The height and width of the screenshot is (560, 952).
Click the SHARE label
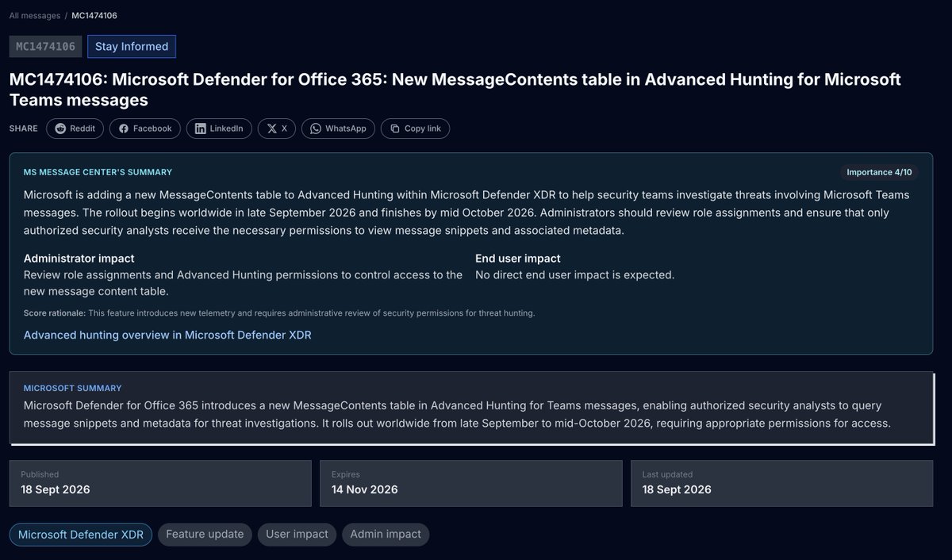point(23,128)
